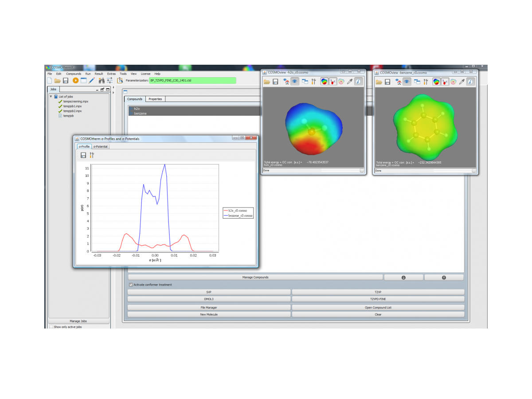Save the sigma-profile plot with floppy disk icon
The height and width of the screenshot is (399, 532).
pyautogui.click(x=83, y=155)
